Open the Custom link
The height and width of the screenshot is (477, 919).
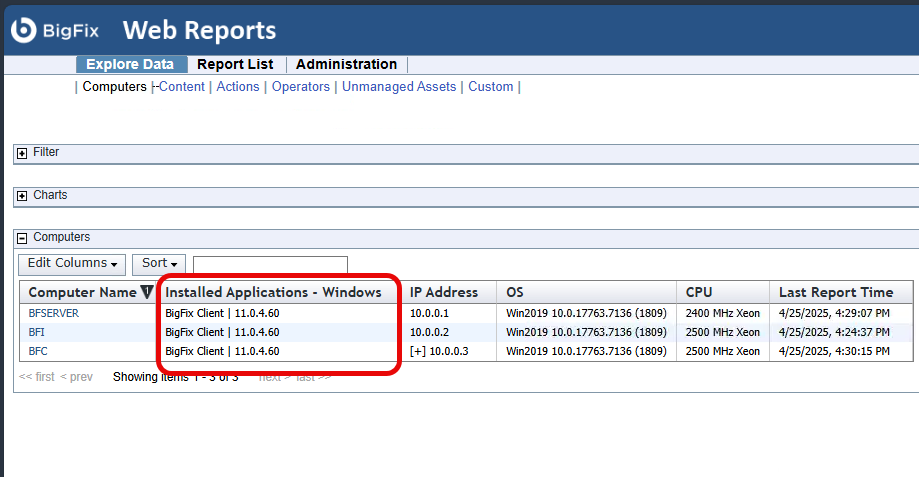tap(491, 87)
